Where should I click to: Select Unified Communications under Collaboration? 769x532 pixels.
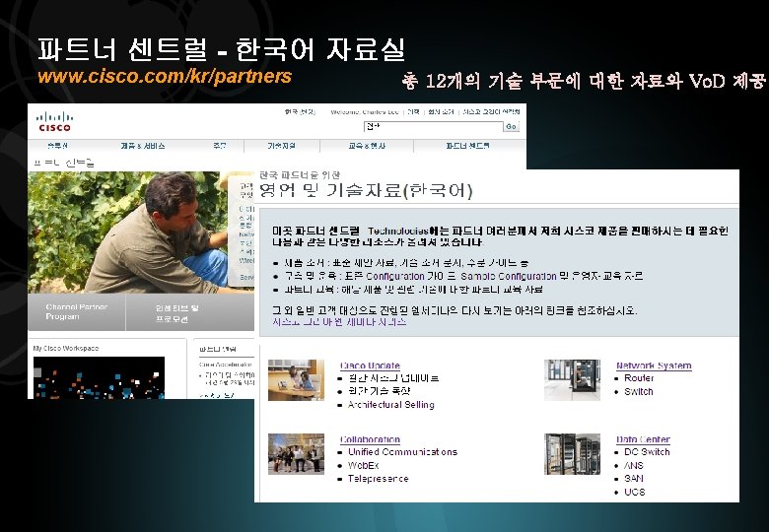point(402,452)
